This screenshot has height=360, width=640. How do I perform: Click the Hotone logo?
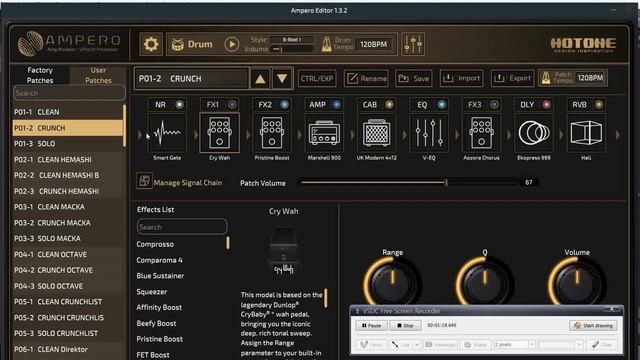click(583, 44)
